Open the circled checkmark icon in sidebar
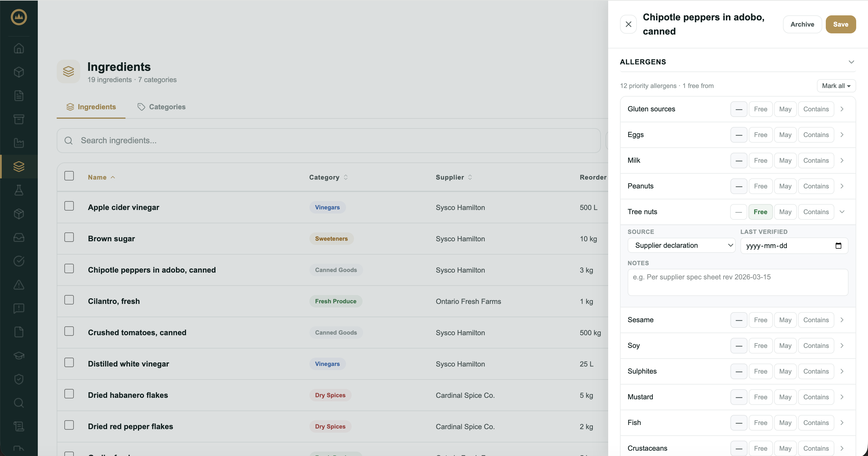Viewport: 868px width, 456px height. [x=19, y=261]
